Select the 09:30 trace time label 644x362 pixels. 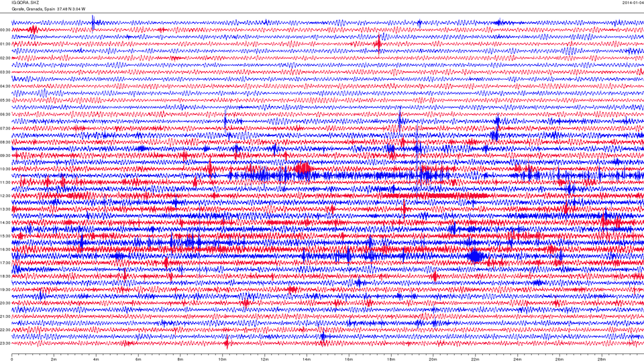[x=5, y=156]
